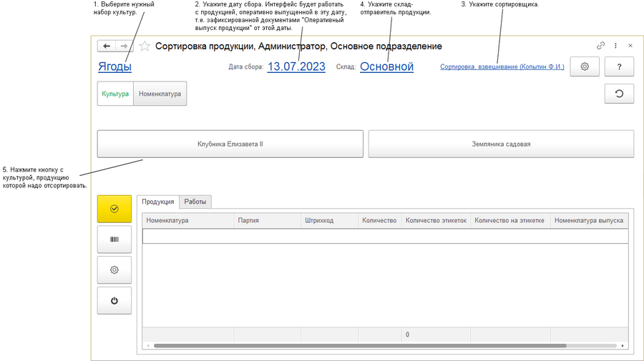Close the Сортировка продукции form
Screen dimensions: 644x361
pos(630,46)
